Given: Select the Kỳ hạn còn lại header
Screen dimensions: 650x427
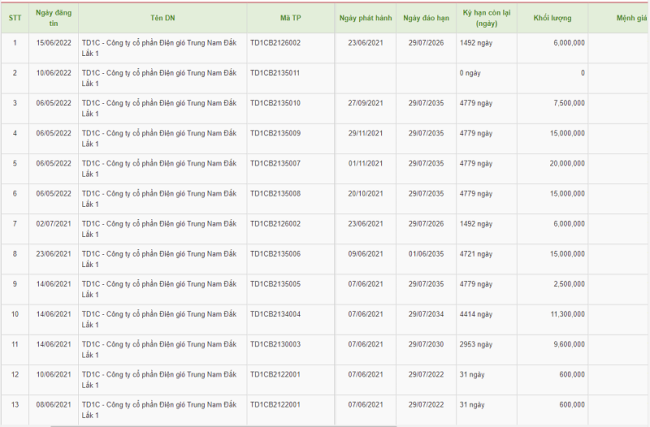Looking at the screenshot, I should (x=487, y=18).
